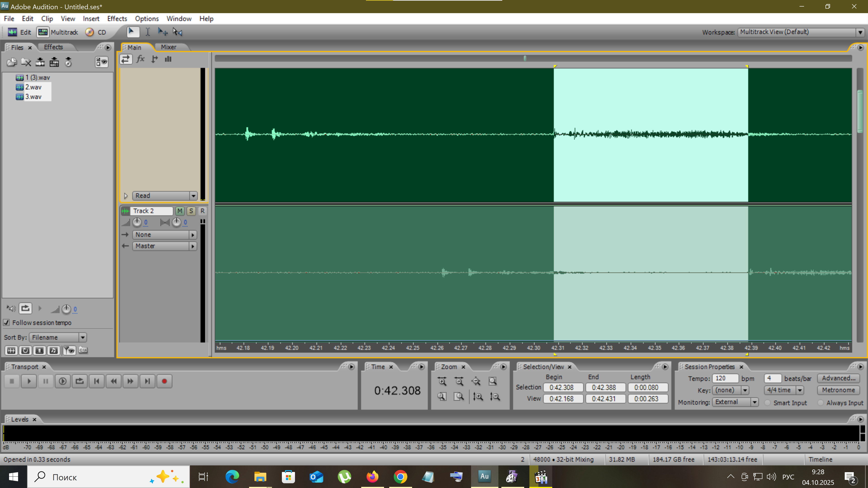The image size is (868, 488).
Task: Select 2.wav in Files list
Action: (x=33, y=87)
